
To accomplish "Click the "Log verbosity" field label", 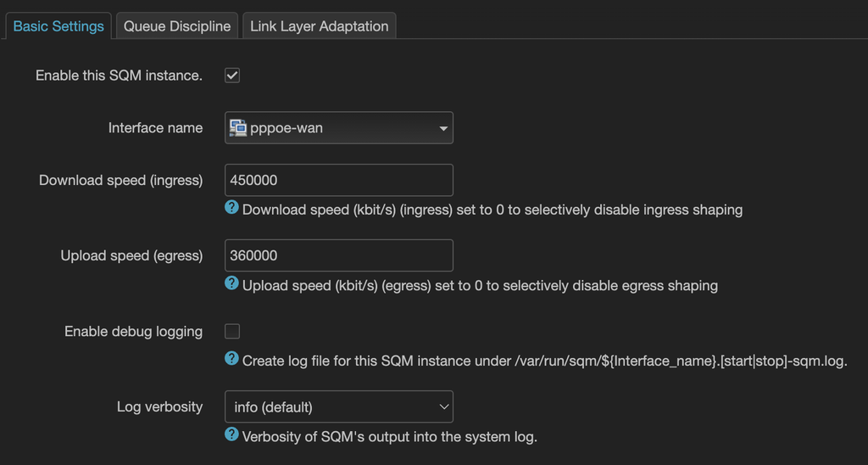I will tap(159, 407).
